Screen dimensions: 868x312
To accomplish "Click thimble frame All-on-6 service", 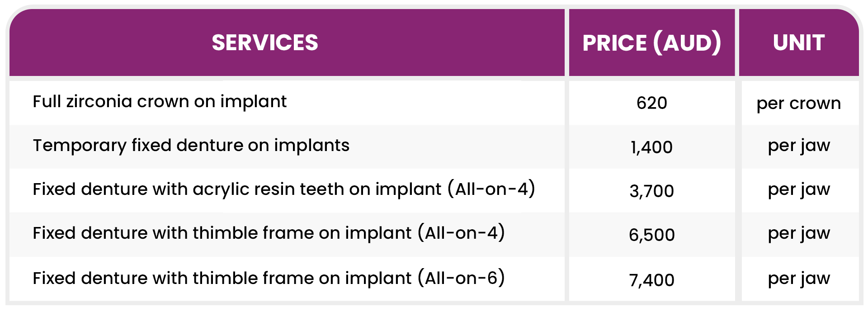I will (x=269, y=278).
